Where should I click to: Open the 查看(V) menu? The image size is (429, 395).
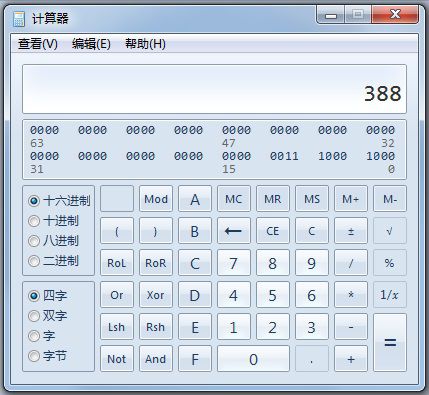(38, 44)
